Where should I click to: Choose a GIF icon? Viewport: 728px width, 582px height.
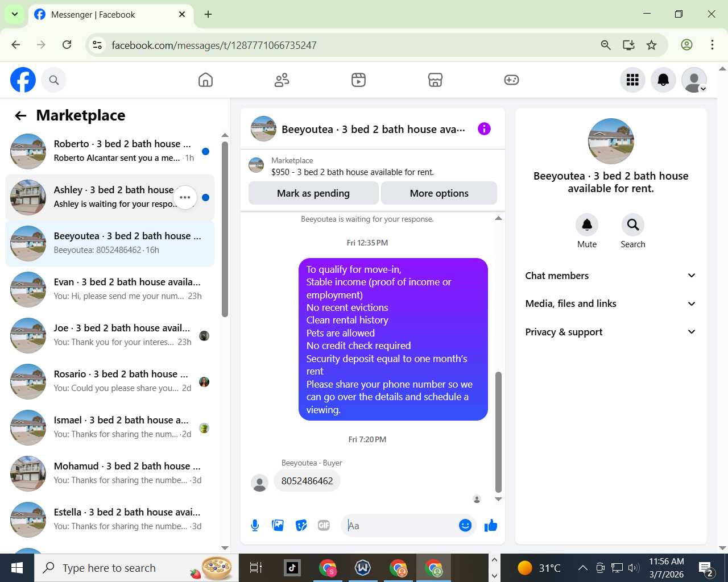tap(324, 526)
